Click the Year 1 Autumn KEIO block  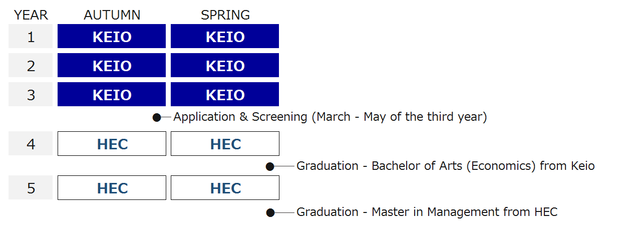[x=112, y=37]
